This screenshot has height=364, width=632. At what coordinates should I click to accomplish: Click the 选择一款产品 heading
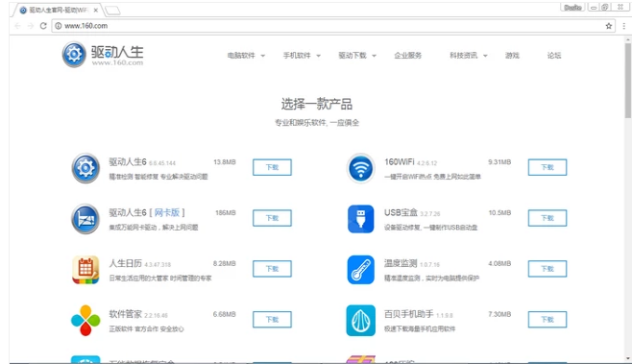pyautogui.click(x=317, y=104)
